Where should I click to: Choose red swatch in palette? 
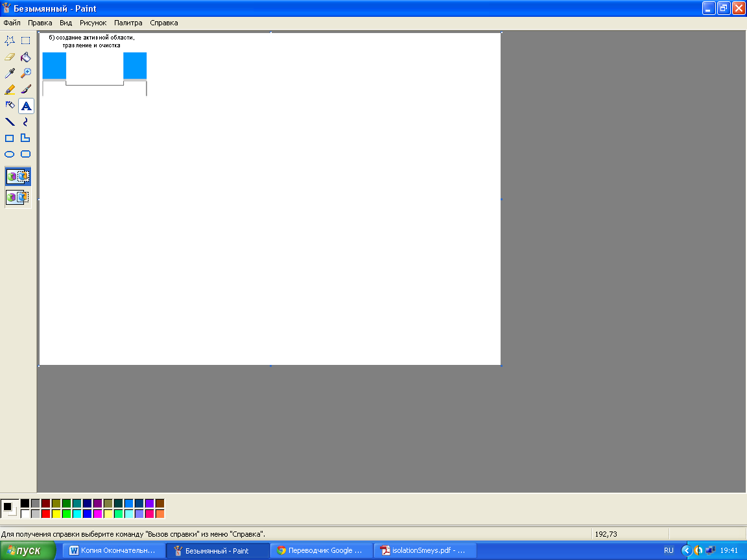pyautogui.click(x=46, y=514)
